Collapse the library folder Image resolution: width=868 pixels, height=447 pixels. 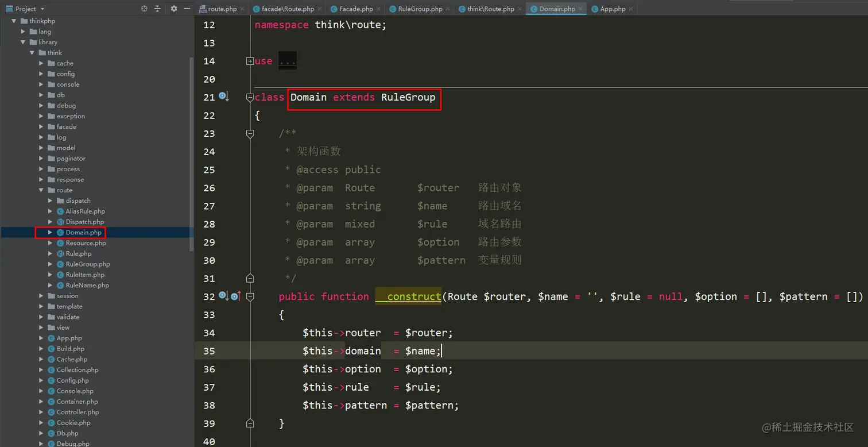coord(23,42)
